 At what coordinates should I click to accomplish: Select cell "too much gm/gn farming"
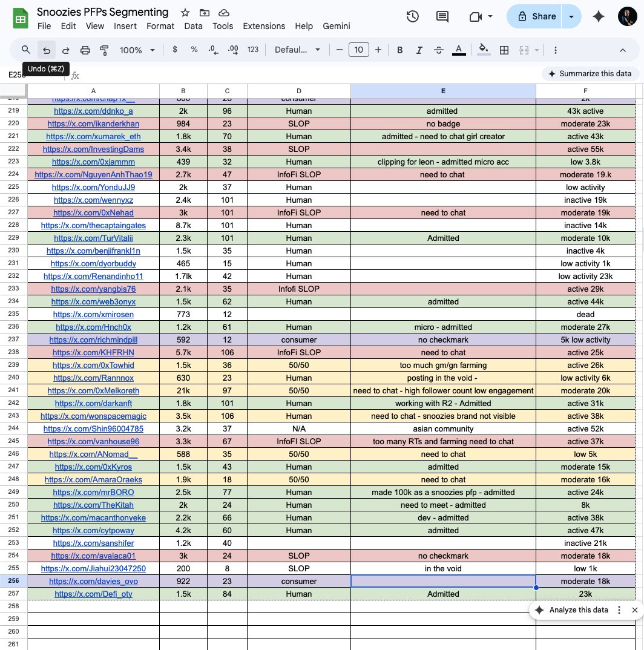(x=443, y=365)
